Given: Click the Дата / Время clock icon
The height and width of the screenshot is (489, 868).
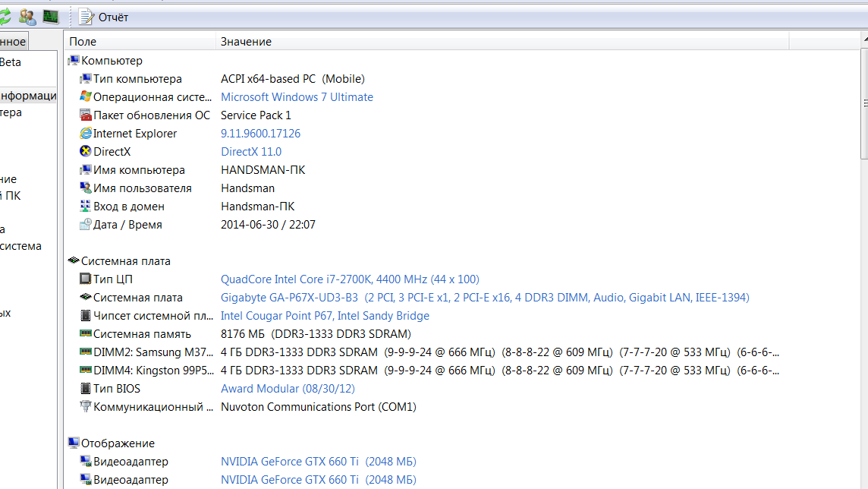Looking at the screenshot, I should pyautogui.click(x=85, y=224).
